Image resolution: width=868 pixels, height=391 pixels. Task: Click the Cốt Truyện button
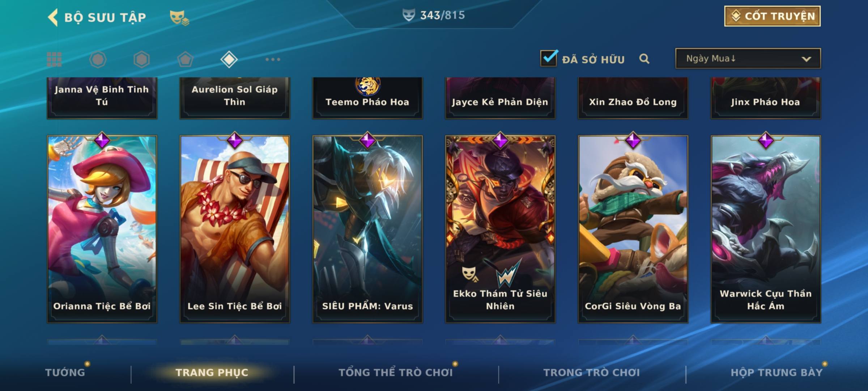772,16
